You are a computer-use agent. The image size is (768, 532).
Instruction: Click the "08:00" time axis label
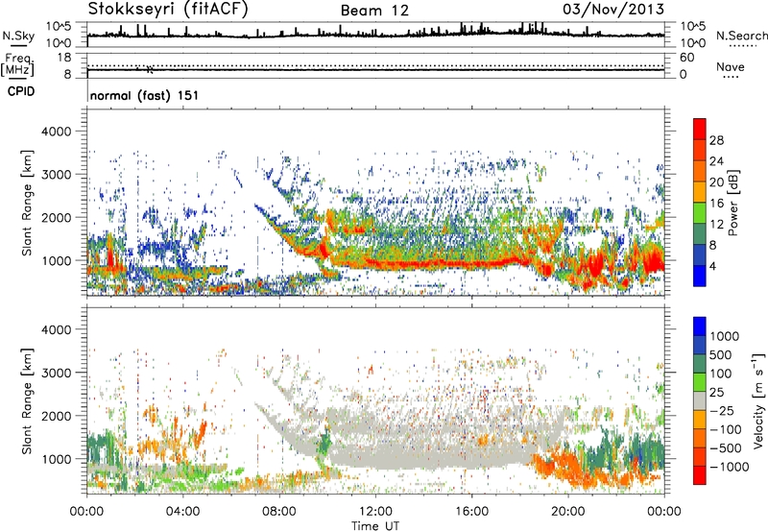click(279, 512)
